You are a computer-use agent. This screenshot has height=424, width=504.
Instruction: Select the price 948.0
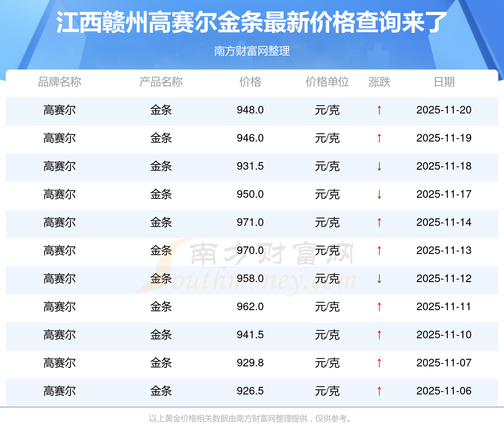click(250, 110)
